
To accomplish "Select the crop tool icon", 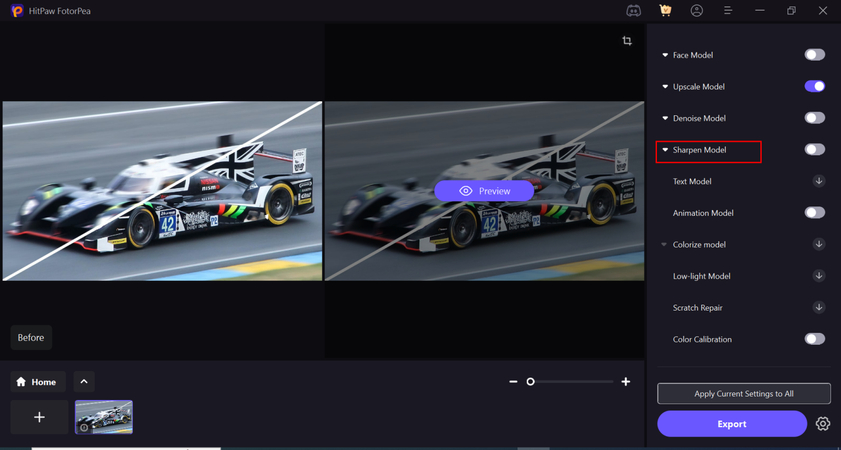I will click(x=627, y=41).
